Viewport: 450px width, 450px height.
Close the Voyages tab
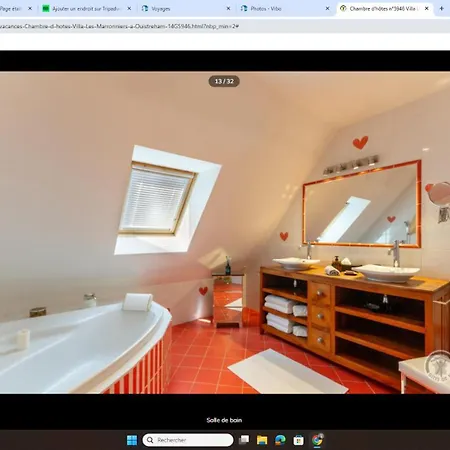coord(228,9)
